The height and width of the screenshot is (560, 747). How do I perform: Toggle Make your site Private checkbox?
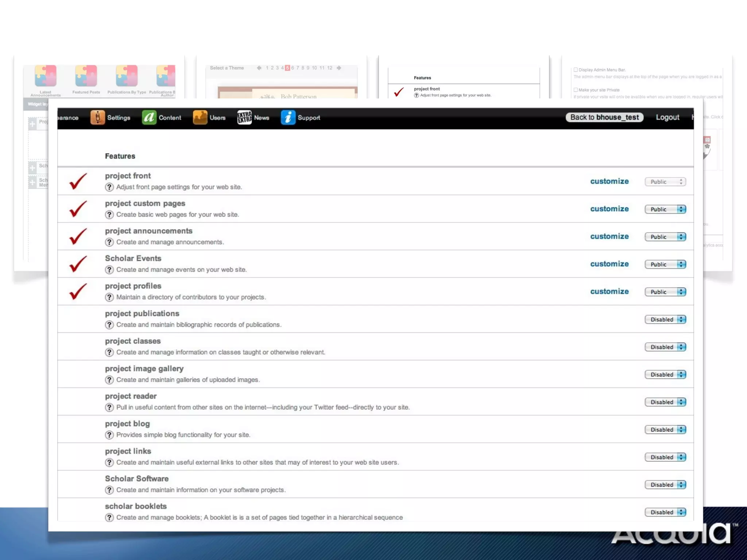pos(576,90)
